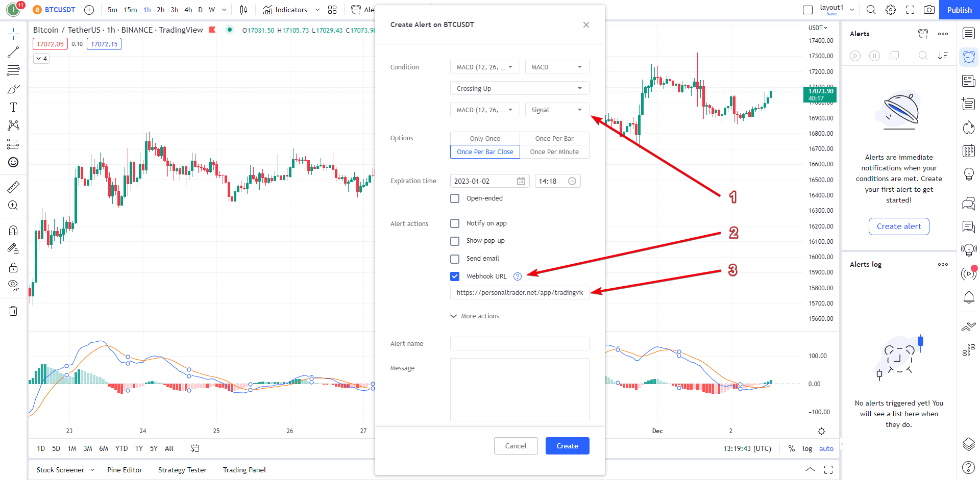Click the Alert name input field
980x480 pixels.
[519, 344]
